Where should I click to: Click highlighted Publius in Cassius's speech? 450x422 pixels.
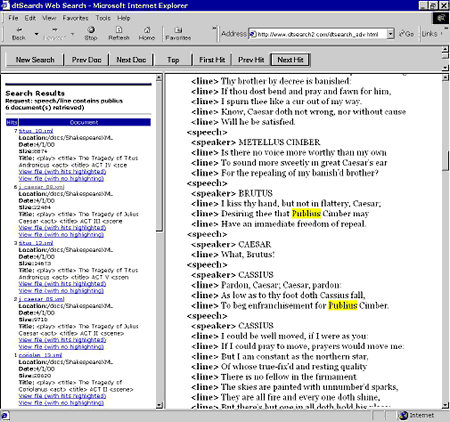click(x=343, y=305)
